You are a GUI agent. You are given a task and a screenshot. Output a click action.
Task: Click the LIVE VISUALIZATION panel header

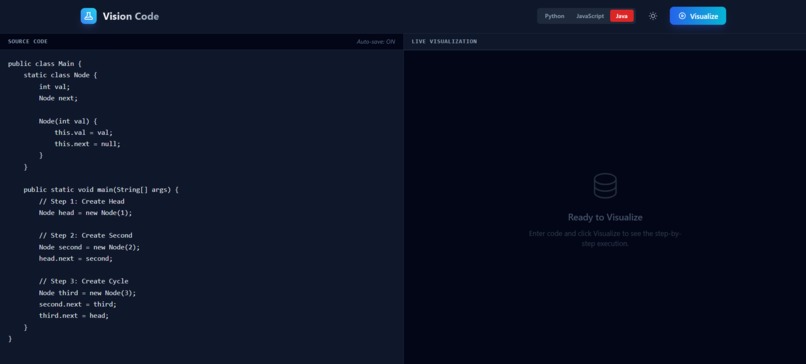pyautogui.click(x=444, y=42)
